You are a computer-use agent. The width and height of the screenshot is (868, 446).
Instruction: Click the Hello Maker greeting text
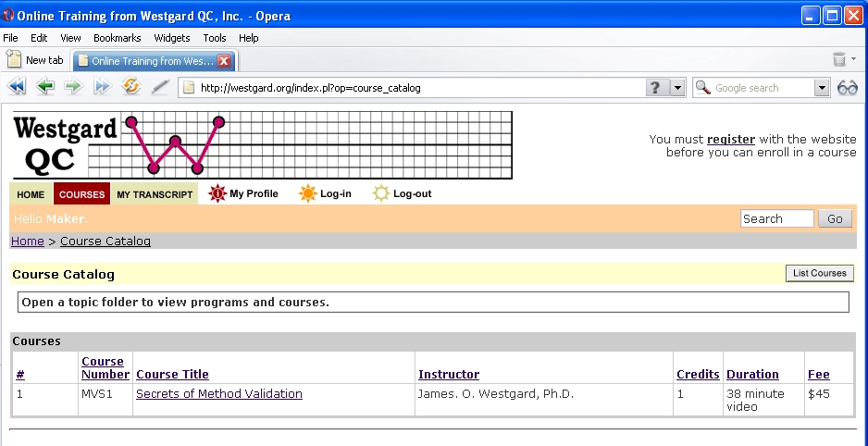50,218
